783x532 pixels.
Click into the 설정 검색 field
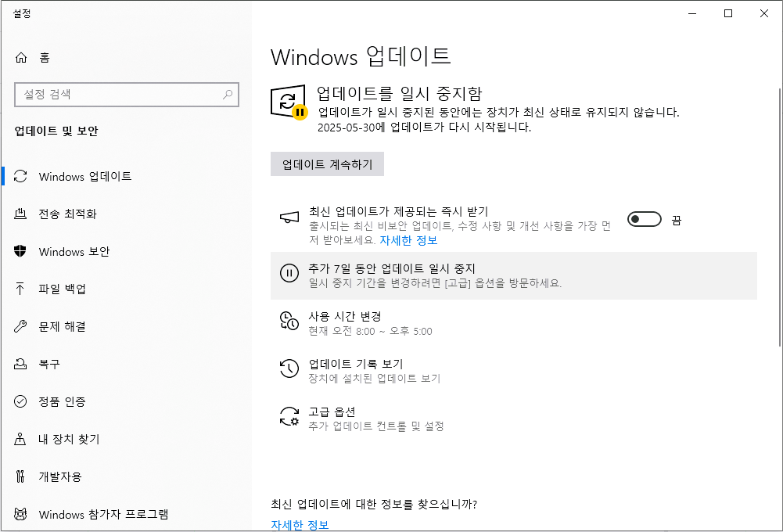[127, 95]
